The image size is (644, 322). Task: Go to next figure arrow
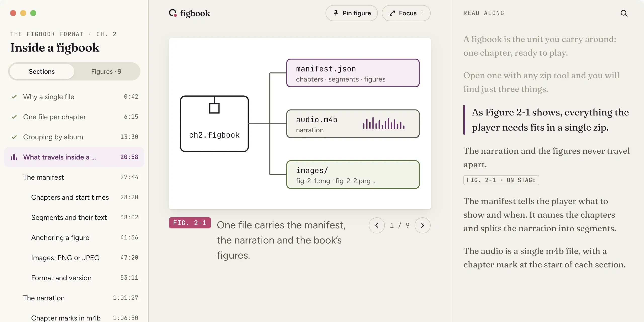point(422,225)
